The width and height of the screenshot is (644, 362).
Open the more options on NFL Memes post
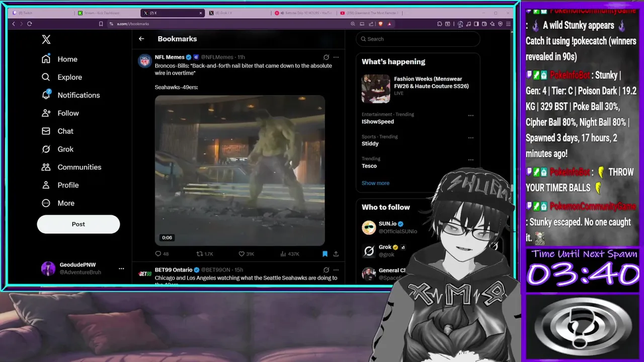336,57
